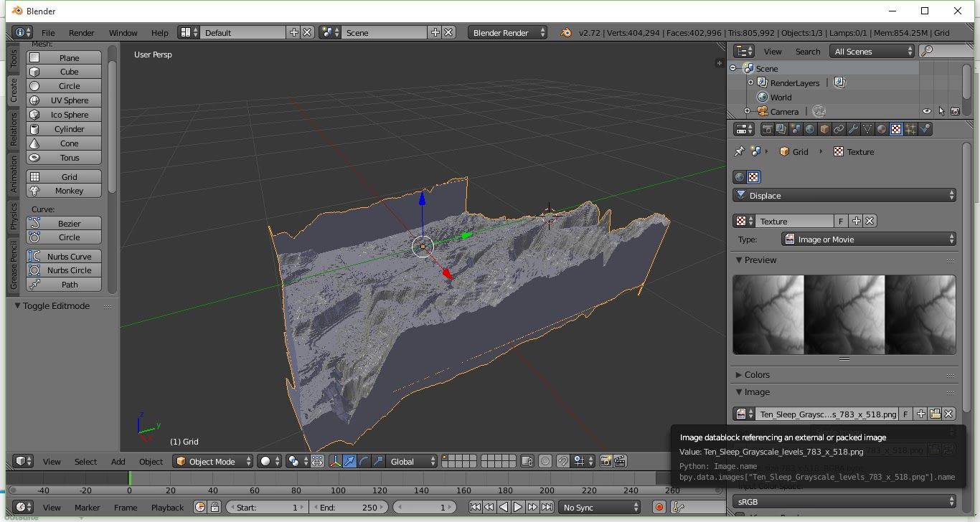
Task: Click the texture Preview thumbnail
Action: click(x=844, y=315)
